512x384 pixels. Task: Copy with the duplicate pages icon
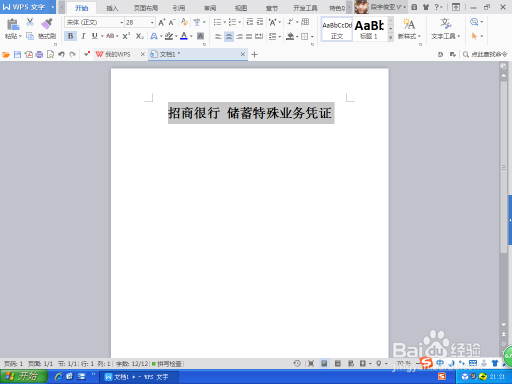click(30, 36)
